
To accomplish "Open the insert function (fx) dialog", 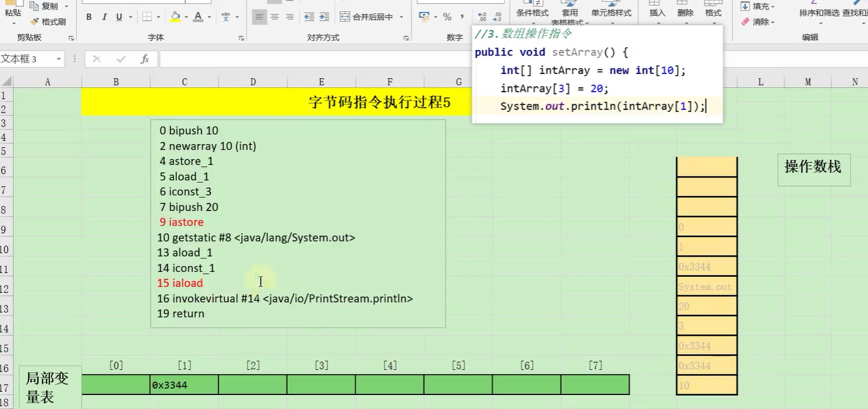I will tap(145, 59).
